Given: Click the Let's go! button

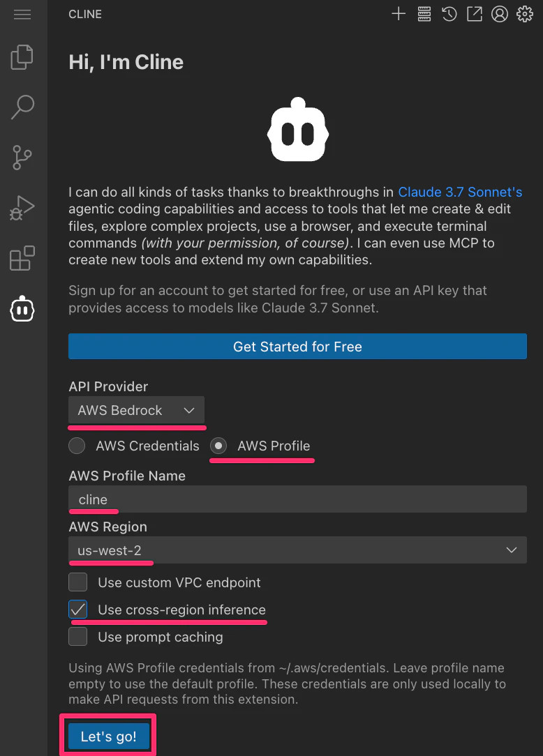Looking at the screenshot, I should click(109, 736).
